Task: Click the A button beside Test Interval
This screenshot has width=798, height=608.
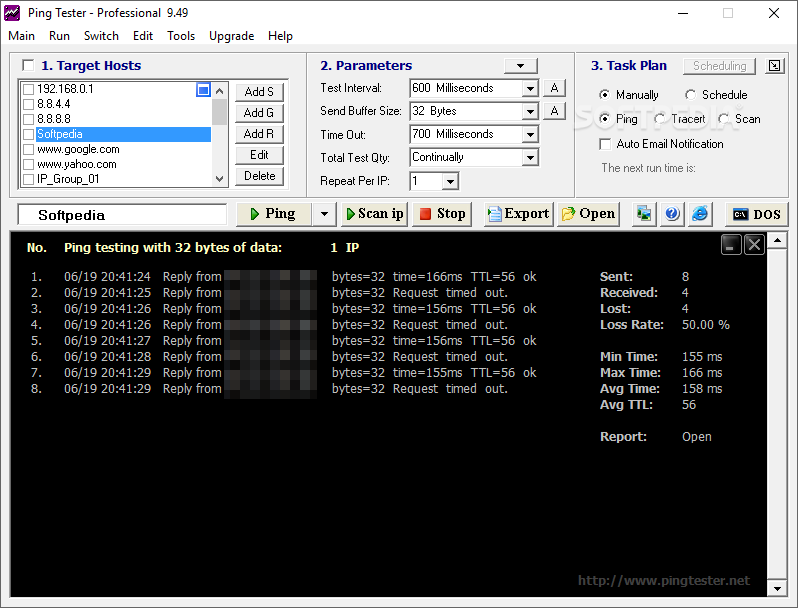Action: 554,88
